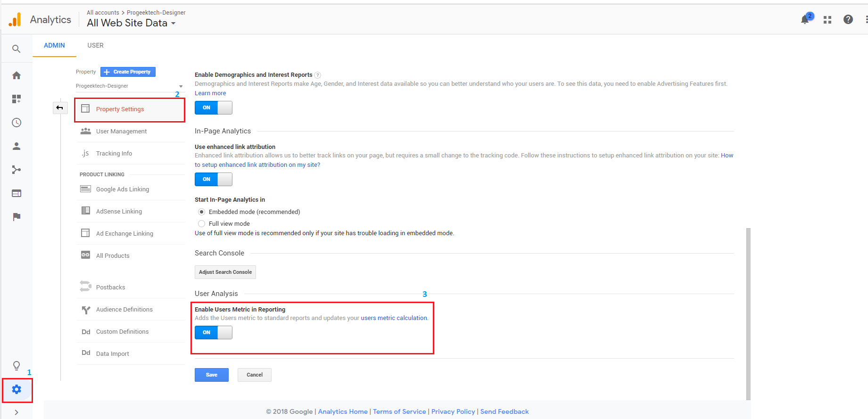Go to Home via house icon
The width and height of the screenshot is (868, 419).
coord(17,75)
